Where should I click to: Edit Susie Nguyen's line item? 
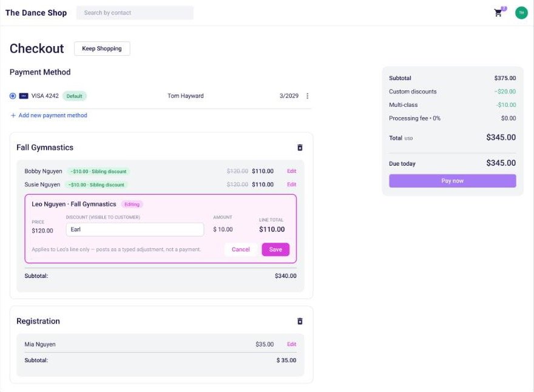tap(291, 184)
